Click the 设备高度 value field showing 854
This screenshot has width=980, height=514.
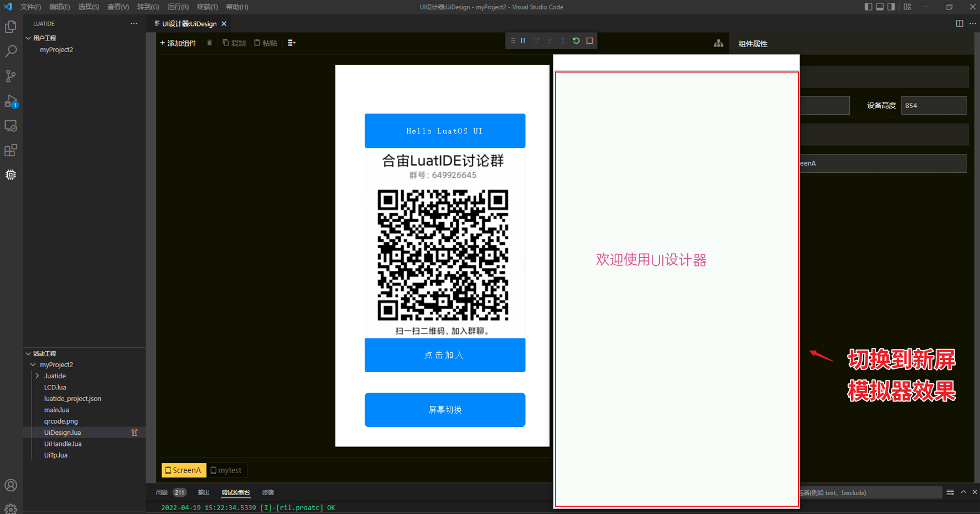pos(934,105)
